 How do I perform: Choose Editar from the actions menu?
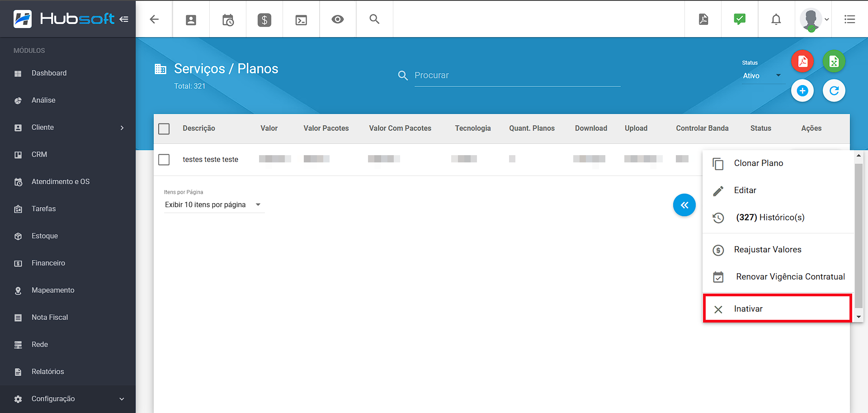coord(778,190)
